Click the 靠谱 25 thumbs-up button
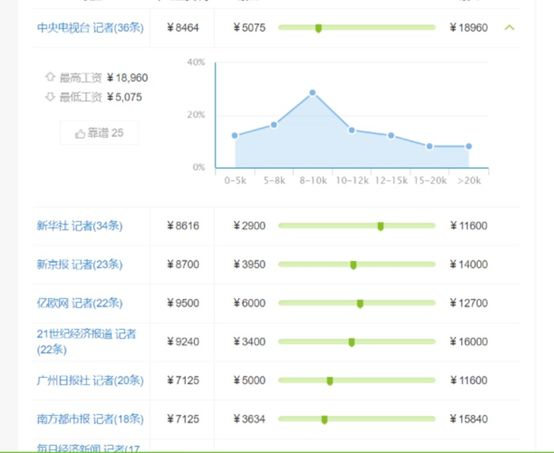Viewport: 554px width, 453px height. tap(99, 133)
